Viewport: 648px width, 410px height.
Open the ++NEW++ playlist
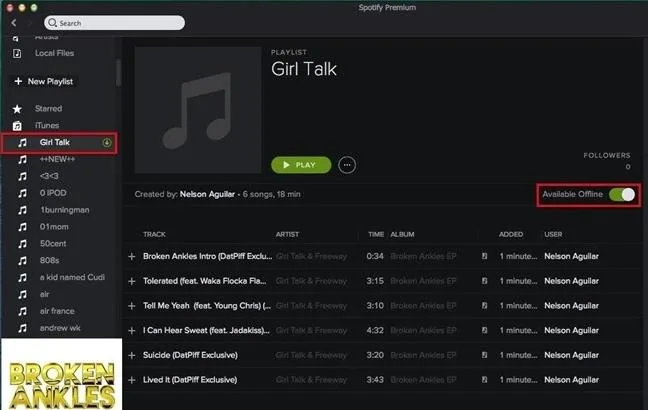tap(57, 160)
